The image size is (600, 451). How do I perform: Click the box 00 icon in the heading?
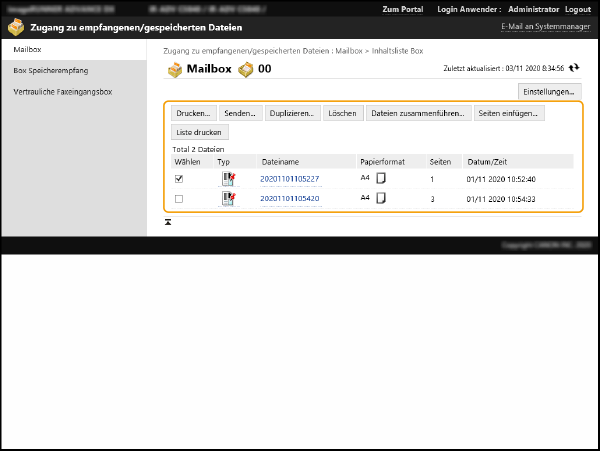coord(246,69)
